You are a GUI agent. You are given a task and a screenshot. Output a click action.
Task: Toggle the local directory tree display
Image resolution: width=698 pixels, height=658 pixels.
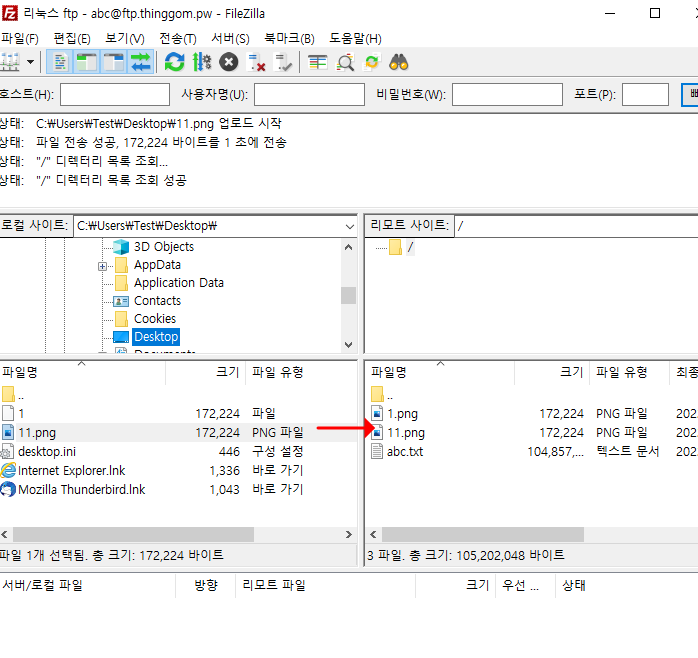tap(87, 62)
